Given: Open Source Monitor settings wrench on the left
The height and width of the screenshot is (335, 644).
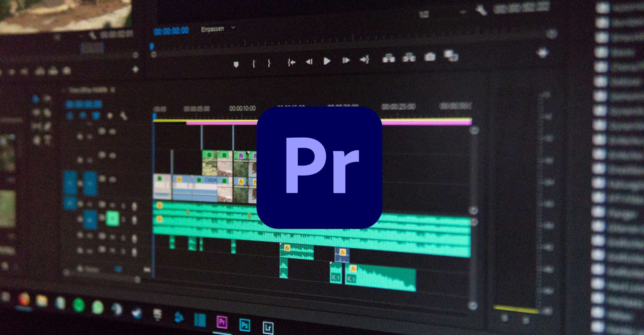Looking at the screenshot, I should (92, 35).
